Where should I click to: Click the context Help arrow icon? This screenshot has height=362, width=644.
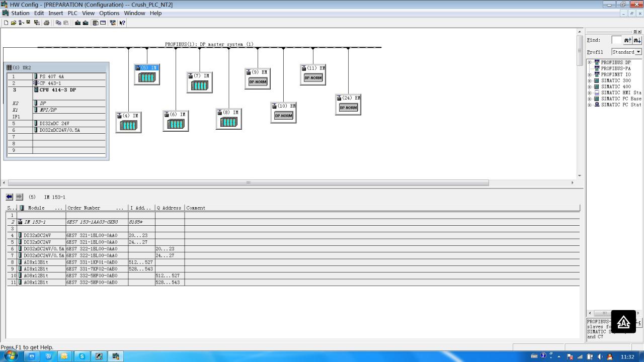click(x=122, y=23)
